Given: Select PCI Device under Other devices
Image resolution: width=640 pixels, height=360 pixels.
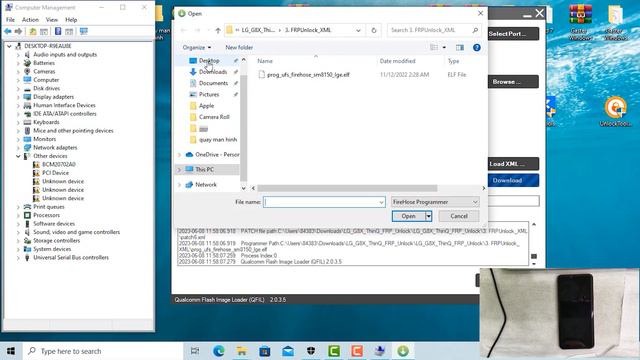Looking at the screenshot, I should (x=55, y=173).
